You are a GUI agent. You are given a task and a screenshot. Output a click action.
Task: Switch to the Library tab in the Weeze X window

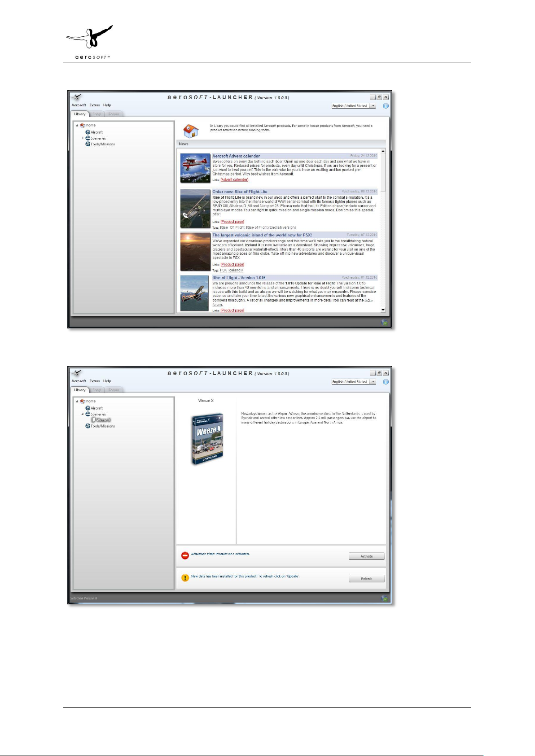[80, 390]
